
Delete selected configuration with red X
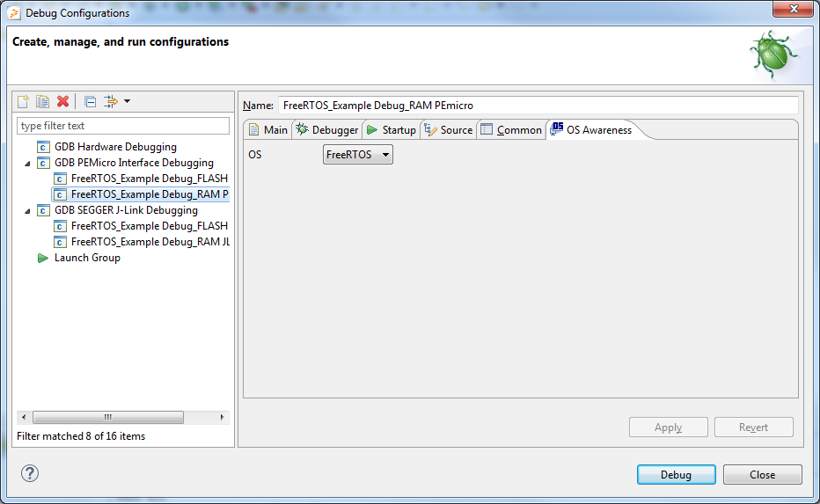62,101
